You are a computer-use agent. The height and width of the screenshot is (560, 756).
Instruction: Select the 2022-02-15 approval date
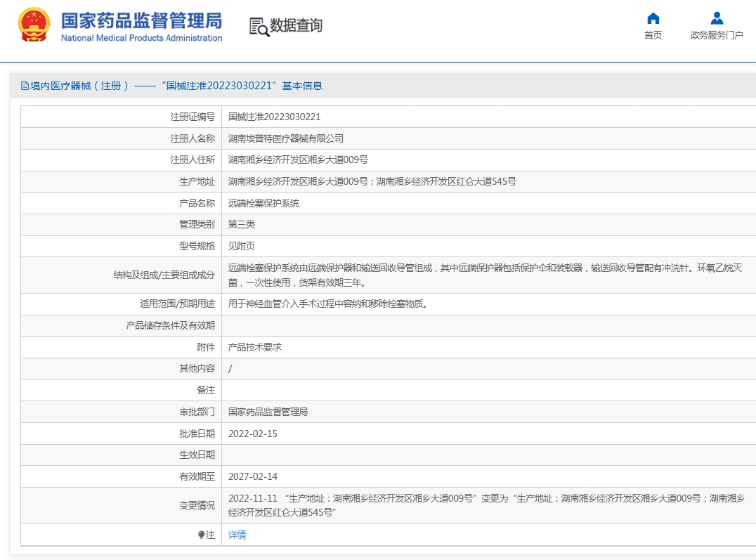click(x=253, y=434)
